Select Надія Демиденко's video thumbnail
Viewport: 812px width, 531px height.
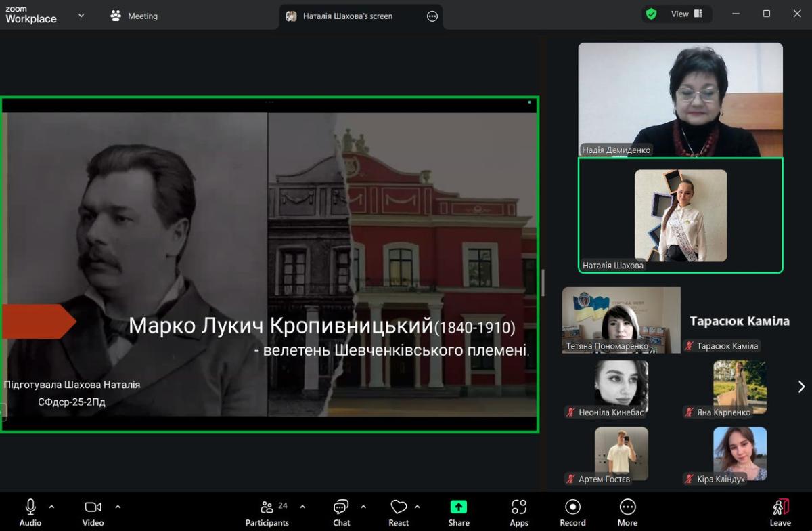pyautogui.click(x=680, y=100)
